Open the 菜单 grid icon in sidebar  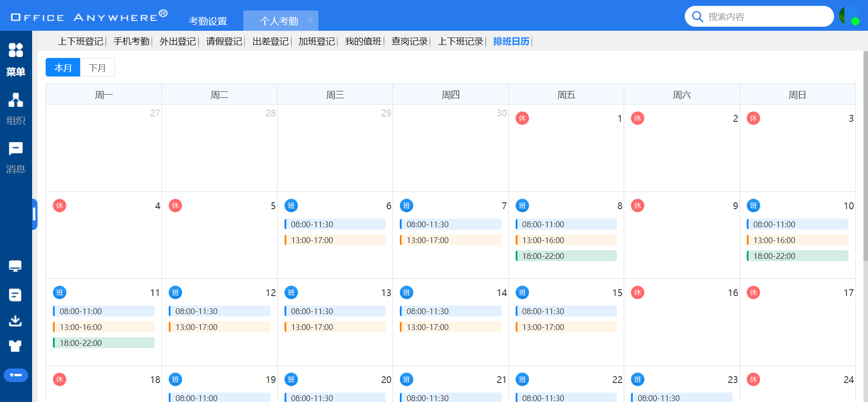click(16, 50)
